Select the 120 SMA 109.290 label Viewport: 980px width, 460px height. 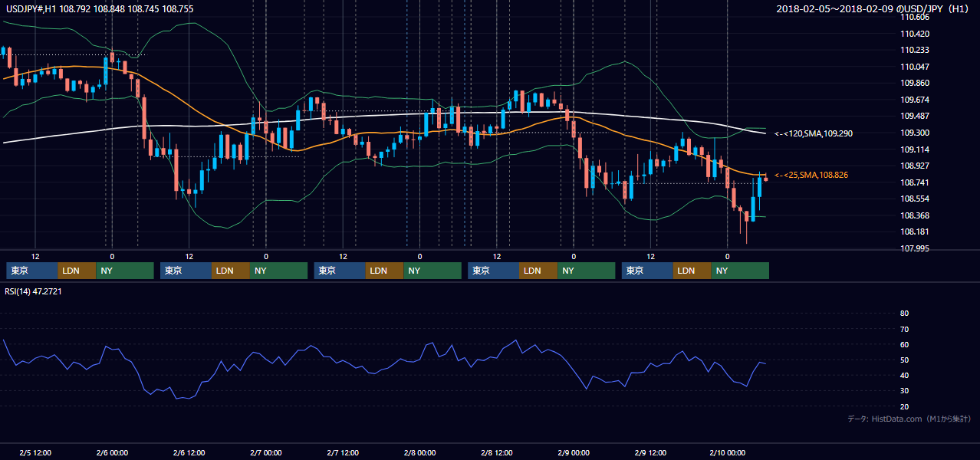click(813, 133)
